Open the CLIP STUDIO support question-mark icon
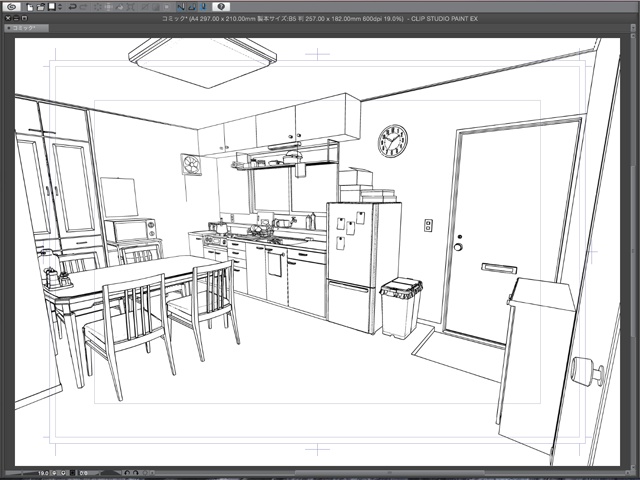Screen dimensions: 640x480 pyautogui.click(x=221, y=7)
